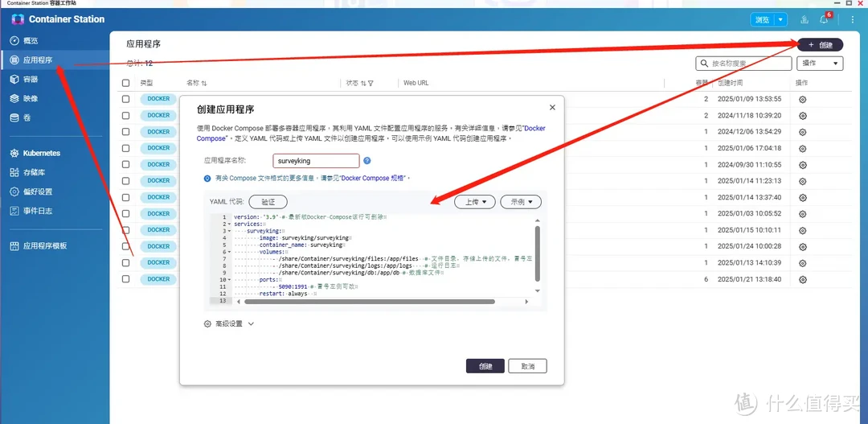Open the 浏览 dropdown arrow
This screenshot has height=424, width=868.
coord(780,20)
